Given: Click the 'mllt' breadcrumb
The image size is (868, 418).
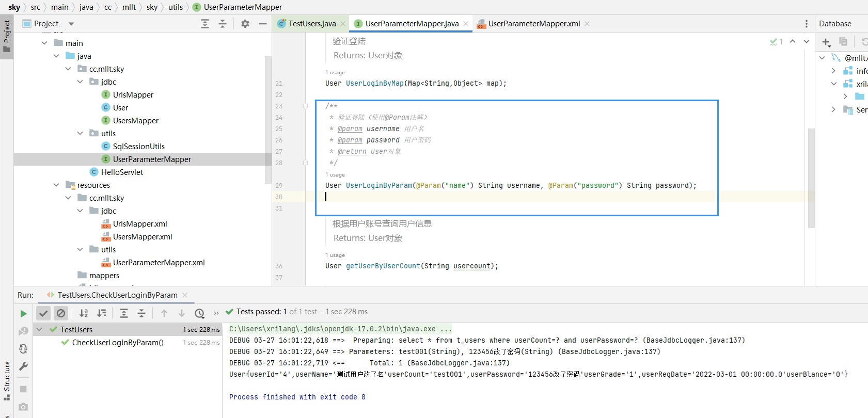Looking at the screenshot, I should click(129, 7).
